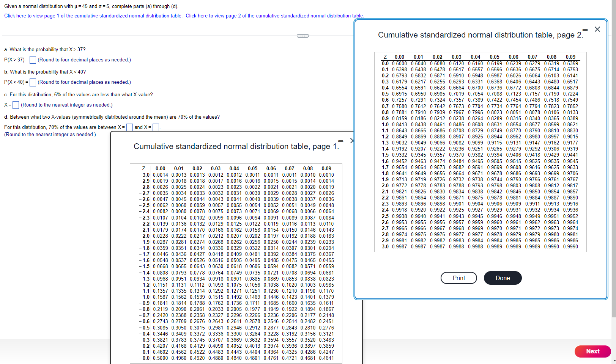This screenshot has height=364, width=616.
Task: Click the 0.3085 cell in page 1 table
Action: [x=161, y=328]
